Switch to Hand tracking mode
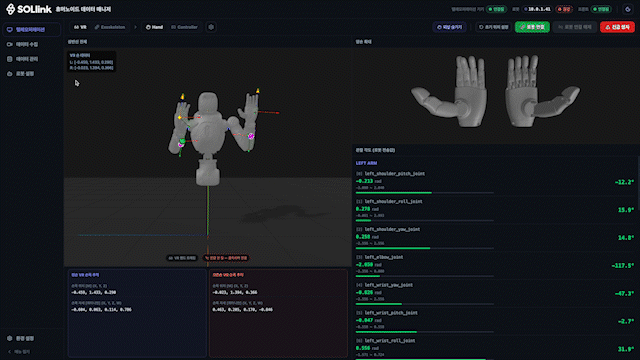Screen dimensions: 640x360 (x=154, y=27)
